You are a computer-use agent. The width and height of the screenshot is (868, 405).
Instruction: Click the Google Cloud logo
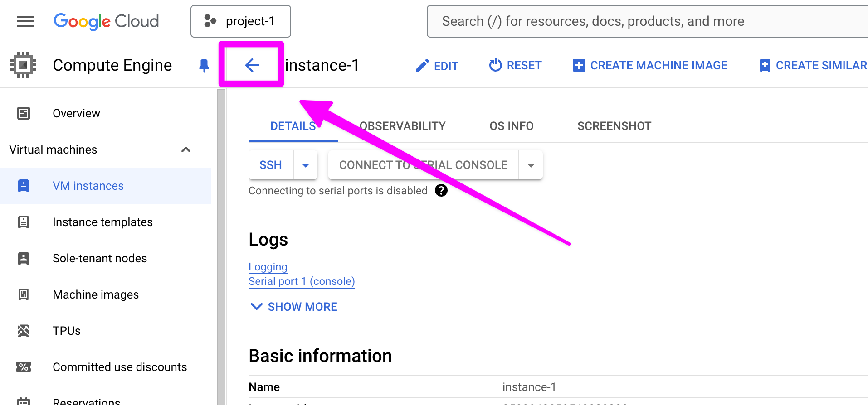pos(106,21)
